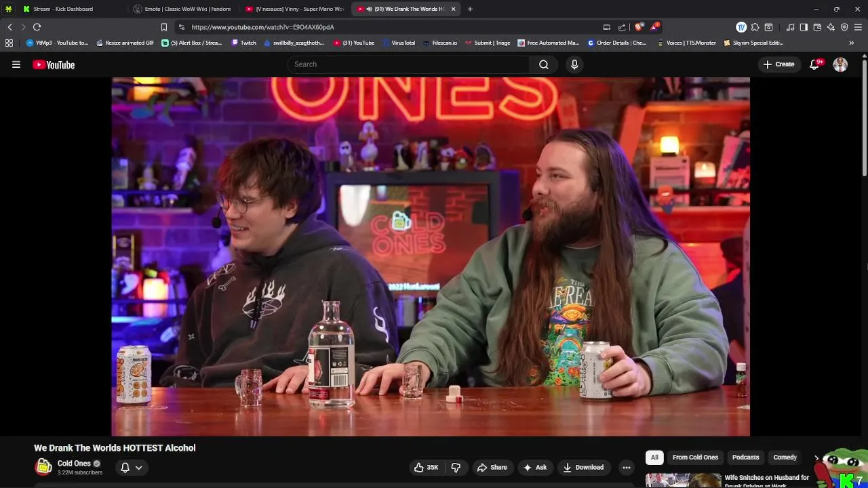Open the media control music note icon

coord(790,27)
